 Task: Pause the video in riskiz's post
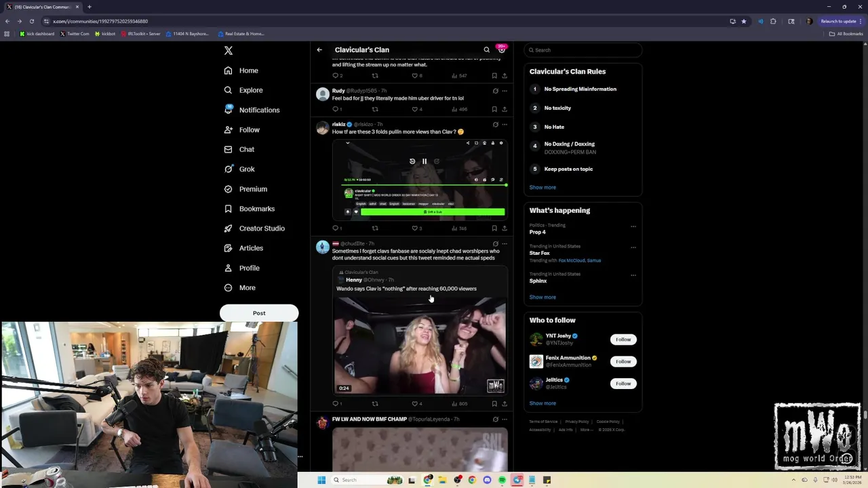(425, 161)
